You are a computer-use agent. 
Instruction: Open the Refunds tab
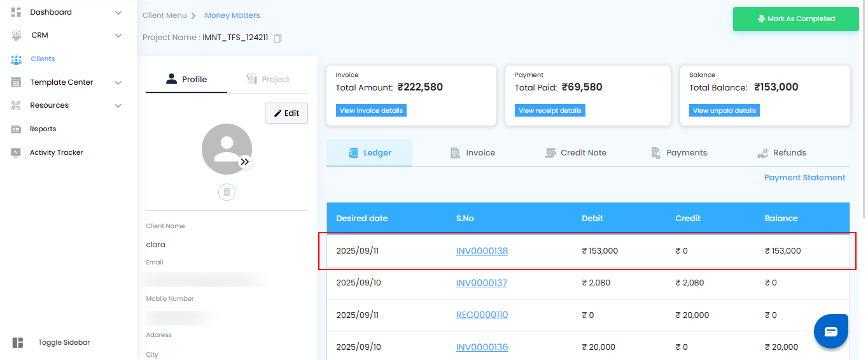pos(781,153)
